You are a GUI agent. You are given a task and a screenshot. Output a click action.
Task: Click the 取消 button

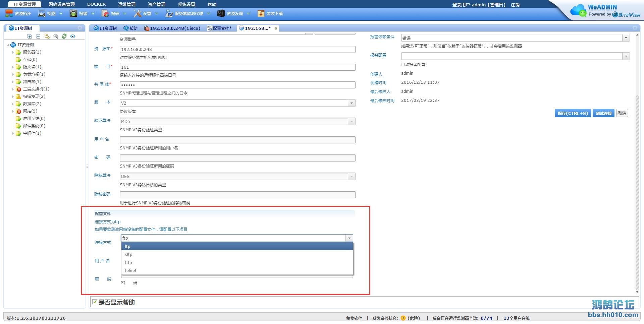pyautogui.click(x=622, y=113)
